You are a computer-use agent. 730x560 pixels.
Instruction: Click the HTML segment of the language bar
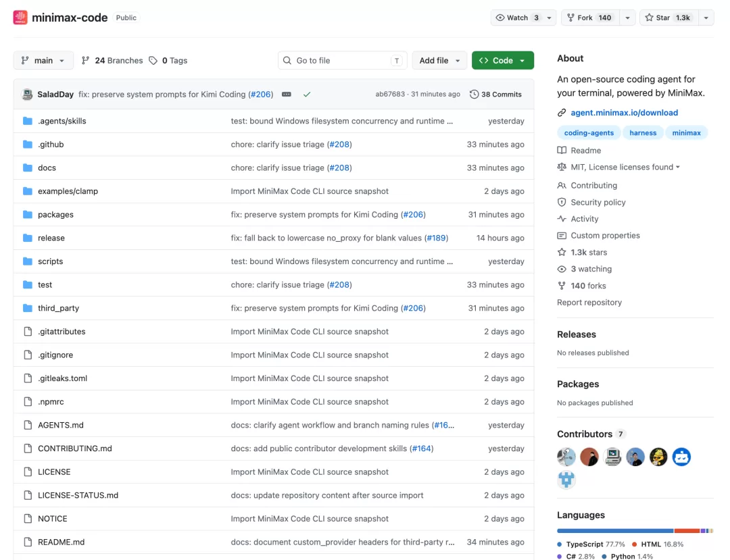687,531
